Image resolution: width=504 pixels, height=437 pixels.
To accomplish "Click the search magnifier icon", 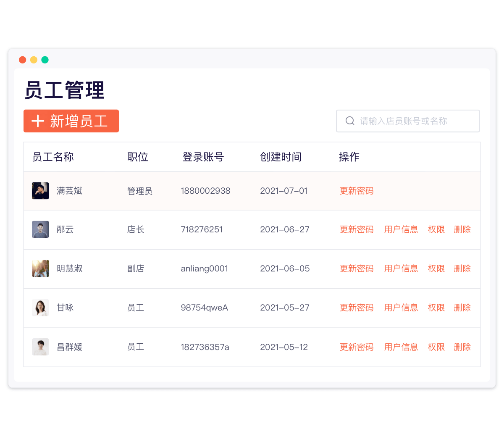I will [x=350, y=121].
